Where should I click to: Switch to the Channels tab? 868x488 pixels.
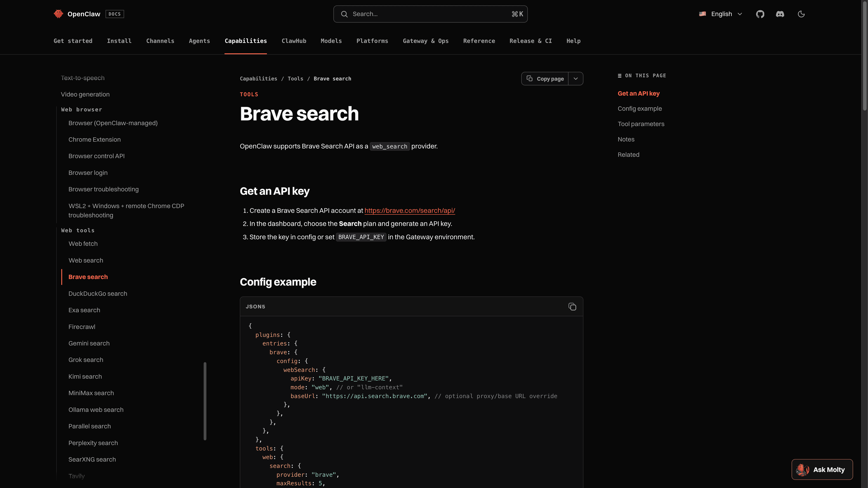(x=160, y=41)
